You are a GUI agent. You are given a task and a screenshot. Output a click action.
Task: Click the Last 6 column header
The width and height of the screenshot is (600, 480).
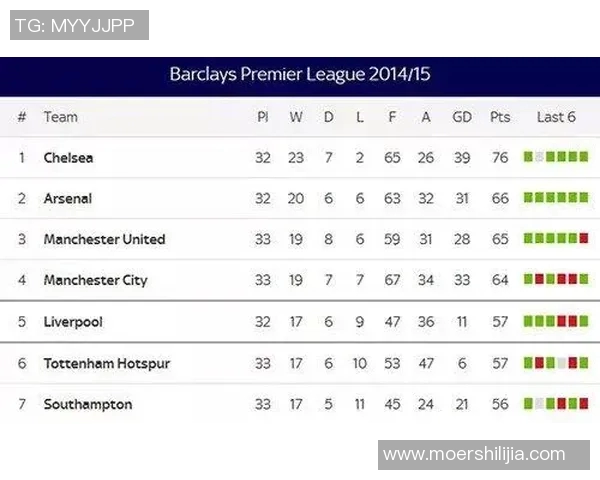[x=556, y=117]
